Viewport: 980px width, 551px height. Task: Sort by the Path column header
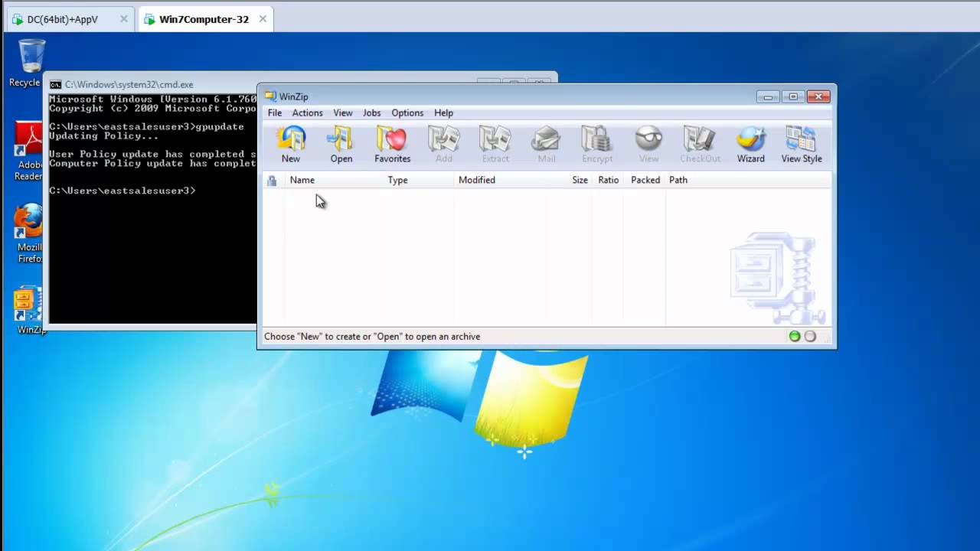click(x=748, y=180)
